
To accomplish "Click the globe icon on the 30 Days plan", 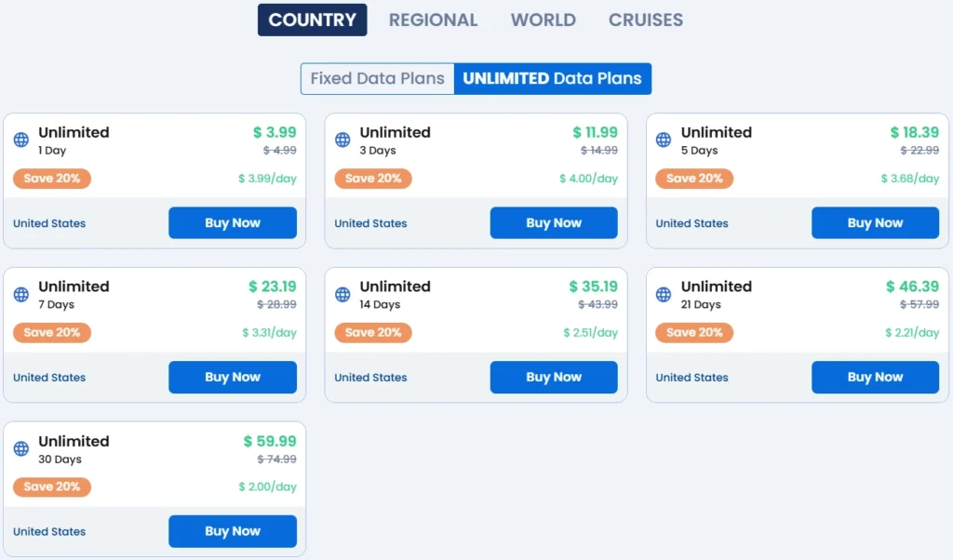I will (20, 448).
